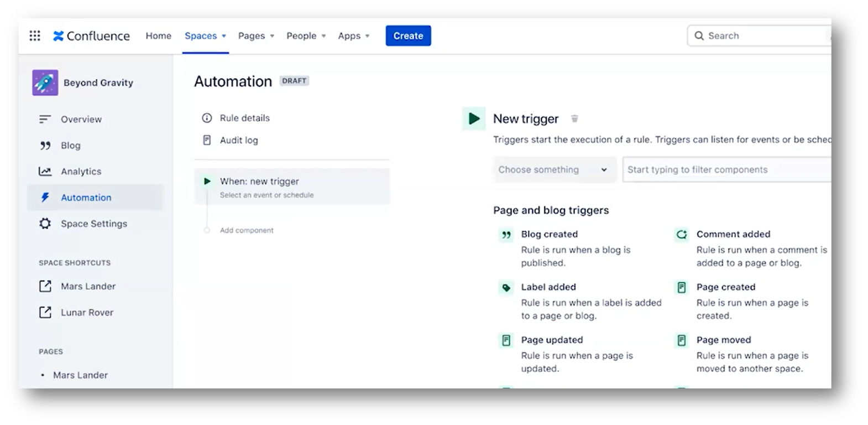Open the Mars Lander page in Pages
Screen dimensions: 868x425
tap(80, 375)
